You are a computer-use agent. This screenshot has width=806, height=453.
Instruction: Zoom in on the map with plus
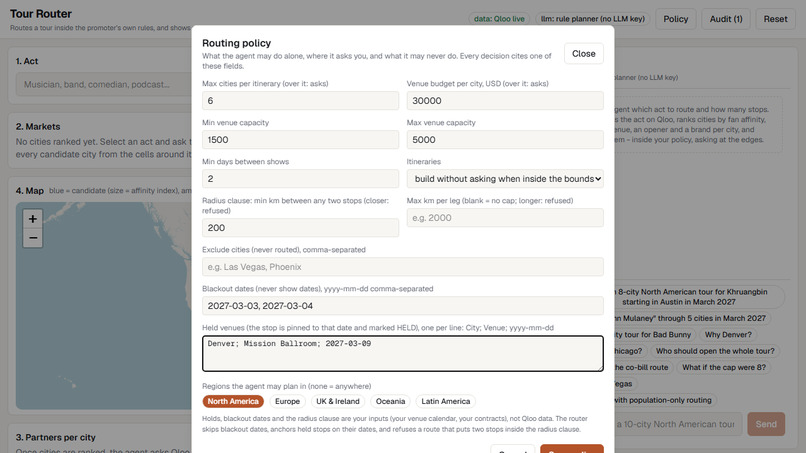(x=32, y=219)
